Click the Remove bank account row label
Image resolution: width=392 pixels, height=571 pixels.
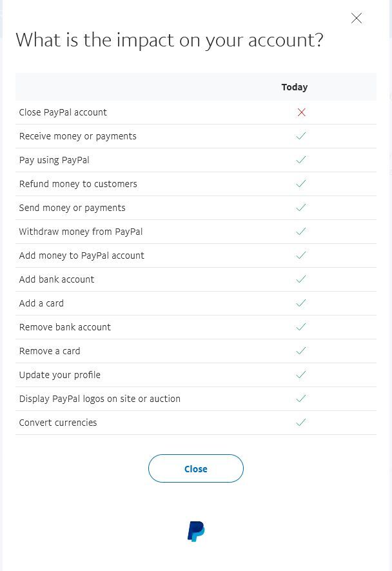[65, 327]
